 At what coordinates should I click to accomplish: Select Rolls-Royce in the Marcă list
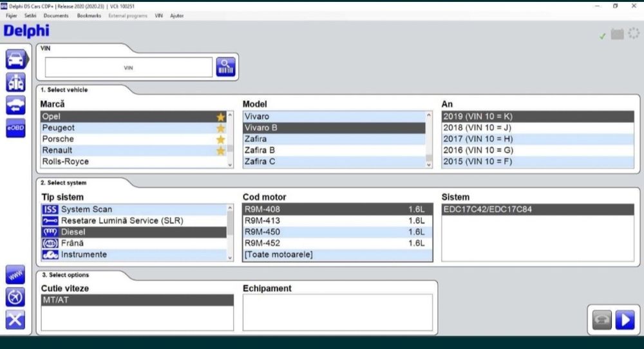pyautogui.click(x=133, y=162)
